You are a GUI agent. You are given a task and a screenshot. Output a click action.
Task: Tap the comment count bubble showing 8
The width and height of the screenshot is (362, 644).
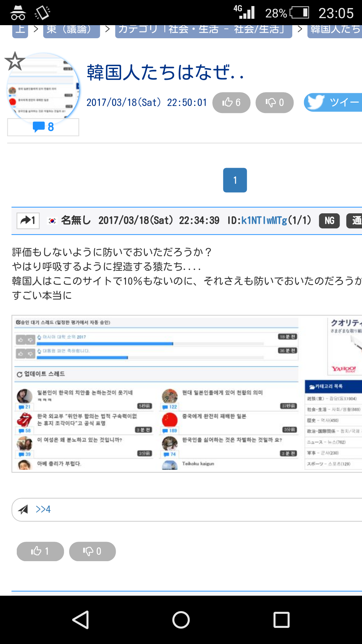43,127
